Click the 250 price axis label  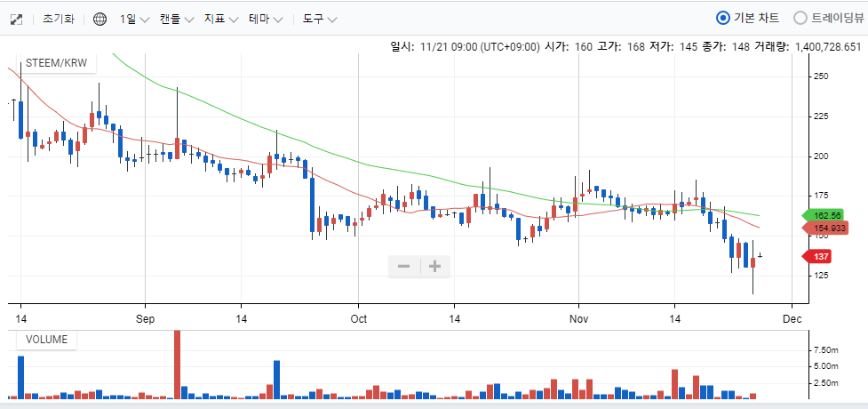coord(821,76)
